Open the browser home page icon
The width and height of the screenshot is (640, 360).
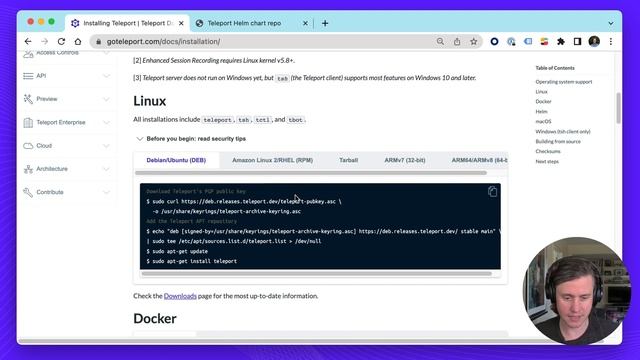pyautogui.click(x=78, y=41)
